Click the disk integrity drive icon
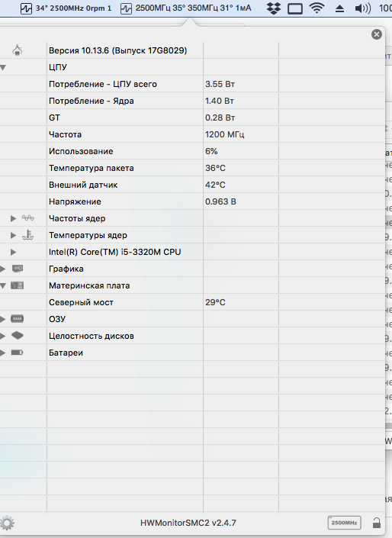Screen dimensions: 392x538 18,336
